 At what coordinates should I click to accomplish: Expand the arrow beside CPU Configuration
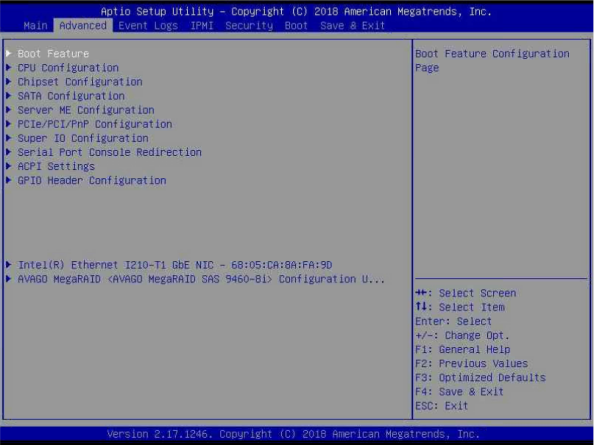tap(9, 67)
